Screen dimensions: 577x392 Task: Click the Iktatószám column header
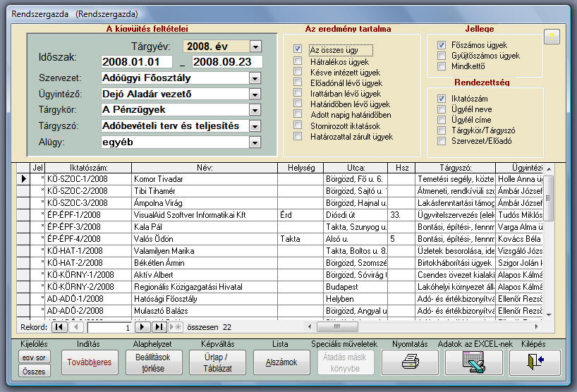[x=88, y=168]
